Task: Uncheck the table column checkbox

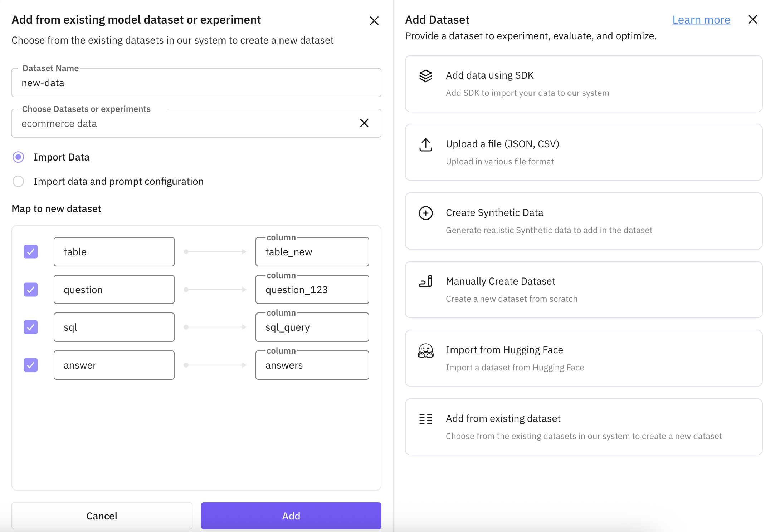Action: (x=31, y=252)
